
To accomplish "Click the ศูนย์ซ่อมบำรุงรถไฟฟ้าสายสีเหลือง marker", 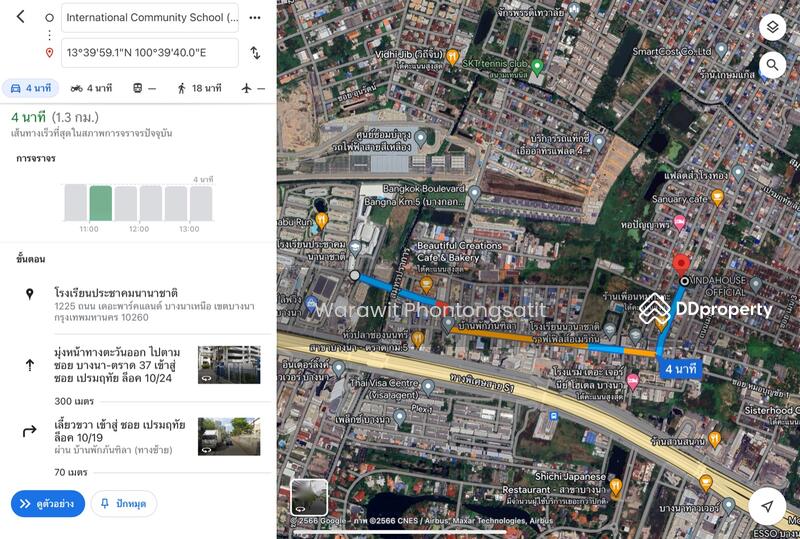I will pyautogui.click(x=420, y=138).
